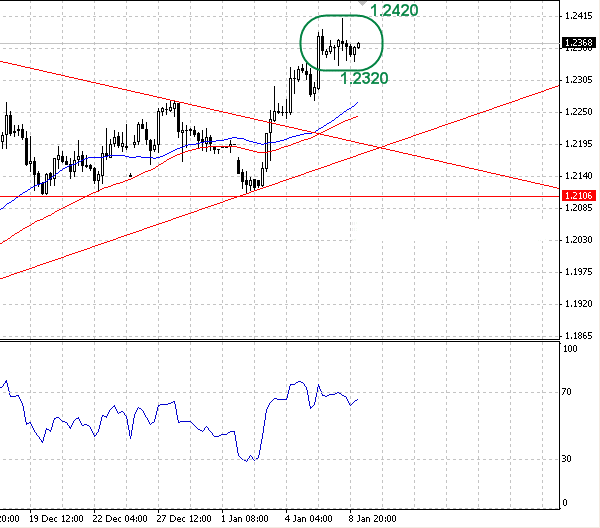Click the red 1.2106 price level tag
The image size is (600, 528).
point(579,196)
